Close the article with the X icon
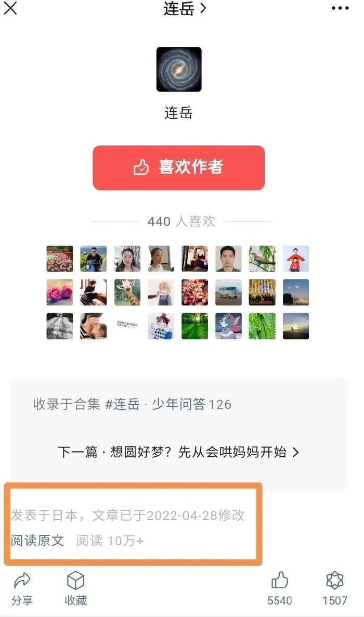This screenshot has width=364, height=617. pos(10,8)
